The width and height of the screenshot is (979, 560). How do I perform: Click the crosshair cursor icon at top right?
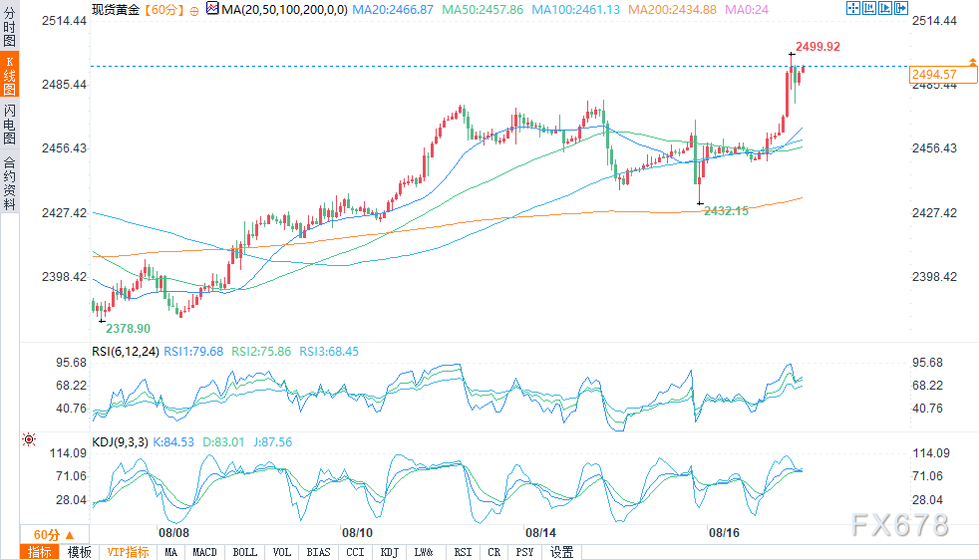[852, 8]
